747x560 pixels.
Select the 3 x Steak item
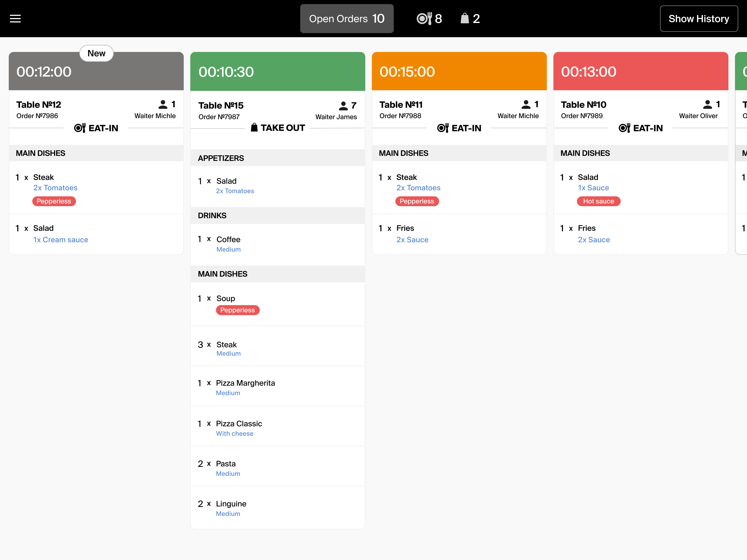tap(278, 346)
